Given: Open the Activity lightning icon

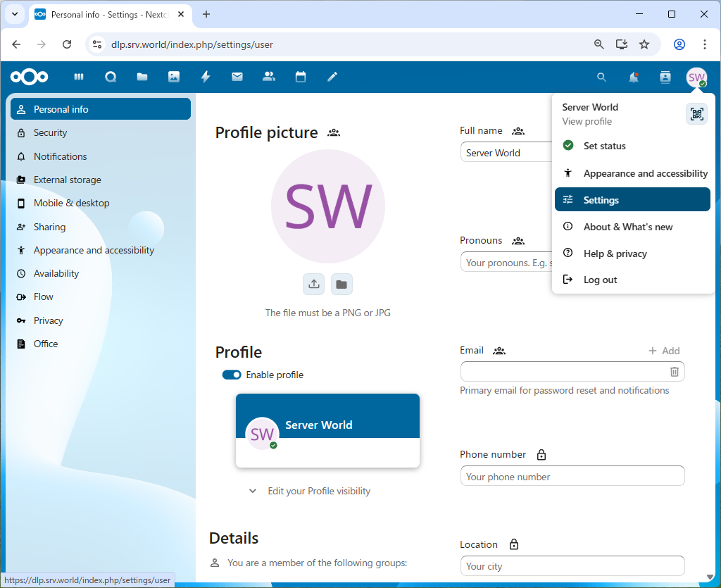Looking at the screenshot, I should pyautogui.click(x=206, y=77).
